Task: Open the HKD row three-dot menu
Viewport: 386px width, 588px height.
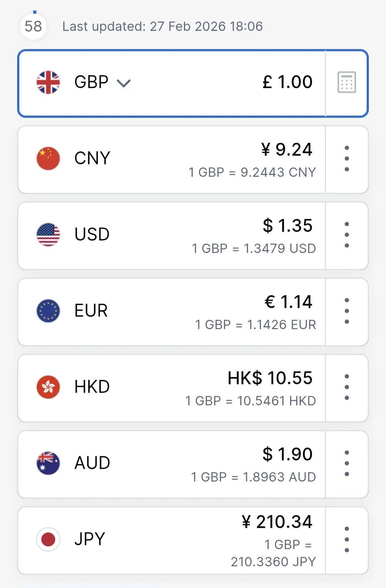Action: point(346,387)
